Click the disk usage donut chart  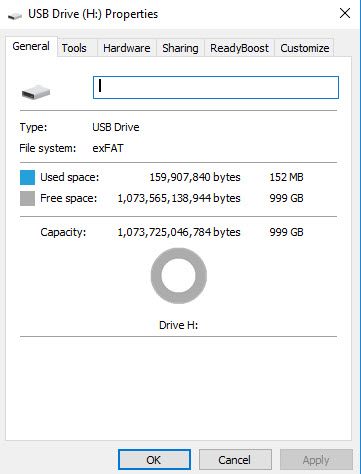click(179, 275)
